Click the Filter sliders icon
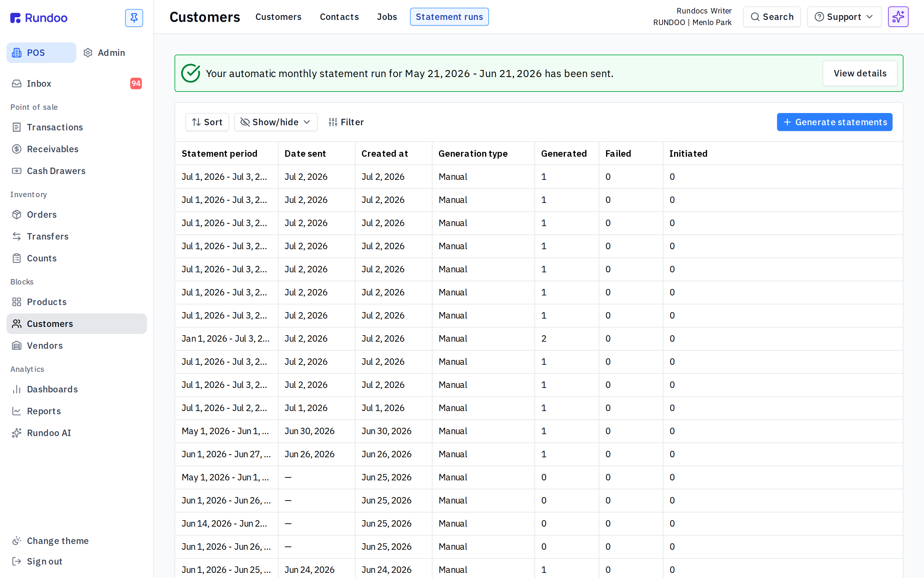This screenshot has height=578, width=924. 333,122
